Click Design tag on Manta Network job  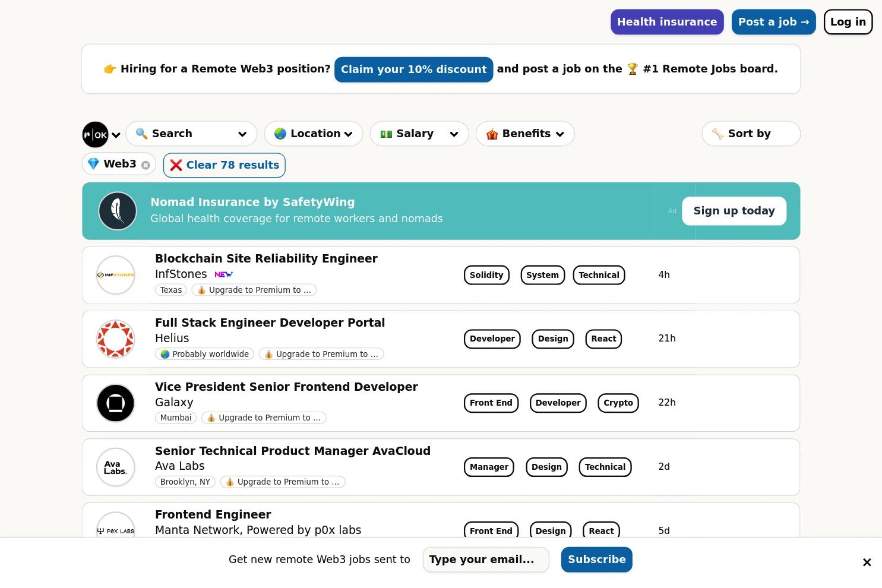pos(551,530)
